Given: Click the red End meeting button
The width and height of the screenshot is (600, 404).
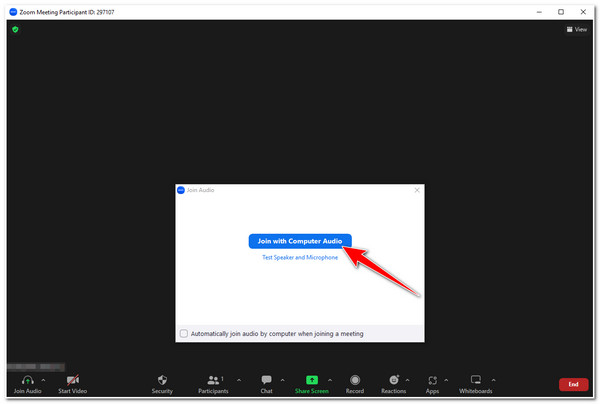Looking at the screenshot, I should pos(573,384).
